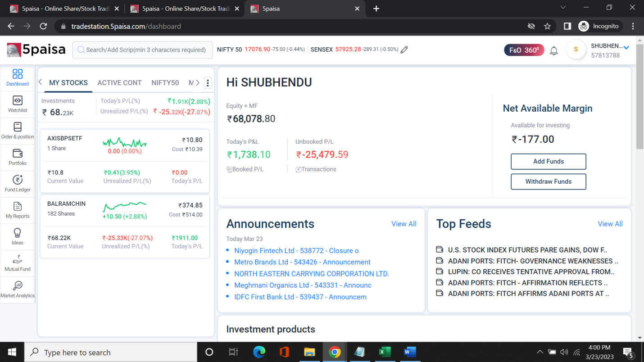Select the BALRAMCHIN stock card
The width and height of the screenshot is (644, 362).
tap(125, 226)
